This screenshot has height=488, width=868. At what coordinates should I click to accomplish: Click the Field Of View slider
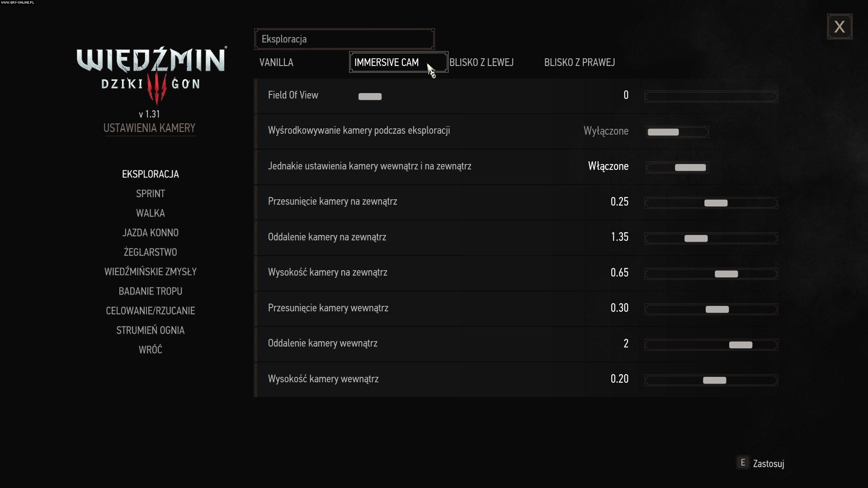pyautogui.click(x=711, y=96)
